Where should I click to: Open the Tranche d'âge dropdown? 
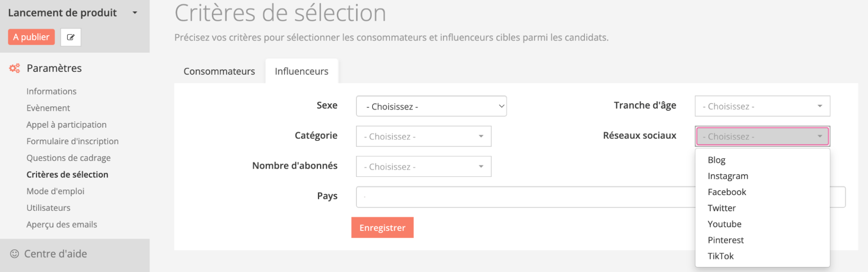[x=762, y=106]
